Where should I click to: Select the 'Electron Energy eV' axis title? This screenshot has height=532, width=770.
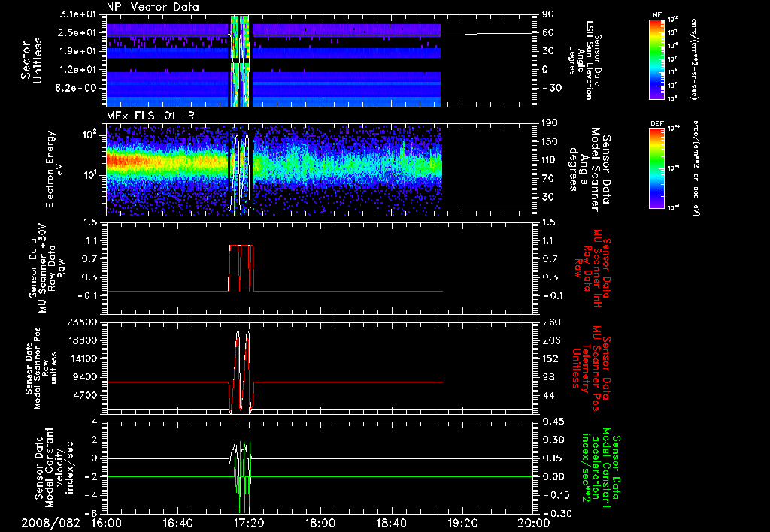click(53, 170)
